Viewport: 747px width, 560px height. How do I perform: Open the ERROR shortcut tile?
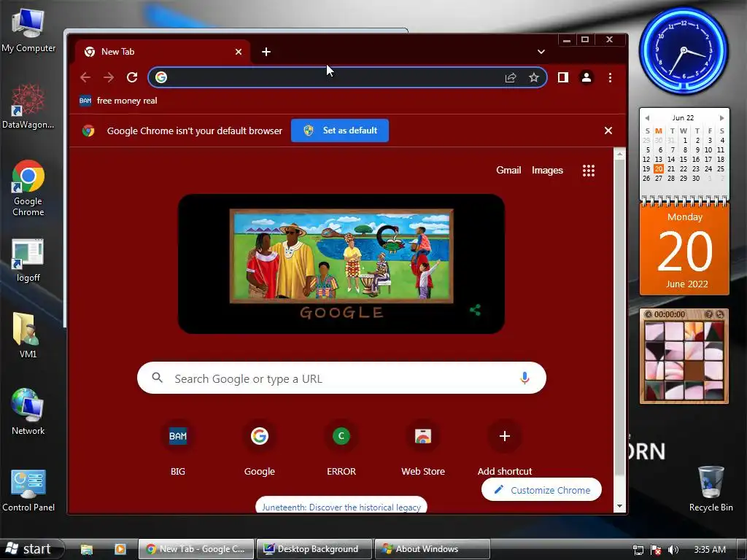[341, 448]
